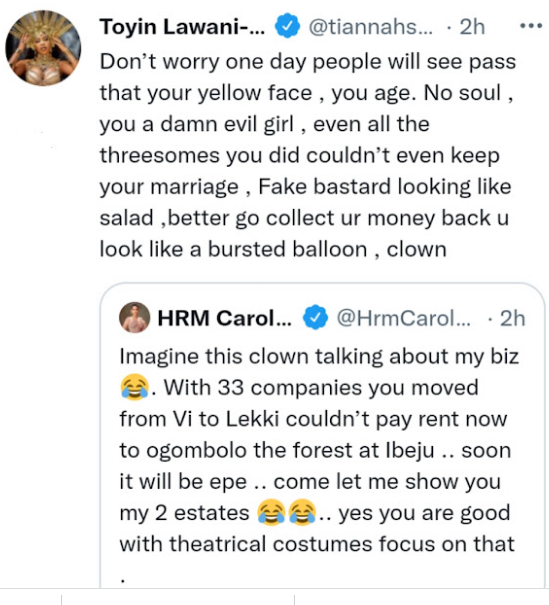Click the laughing emoji after 'my biz'
The height and width of the screenshot is (605, 549).
[134, 387]
